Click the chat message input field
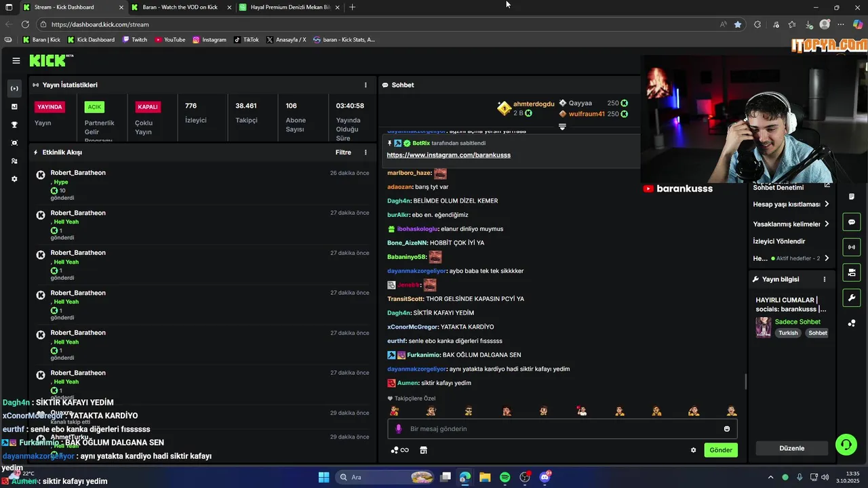 [x=562, y=429]
